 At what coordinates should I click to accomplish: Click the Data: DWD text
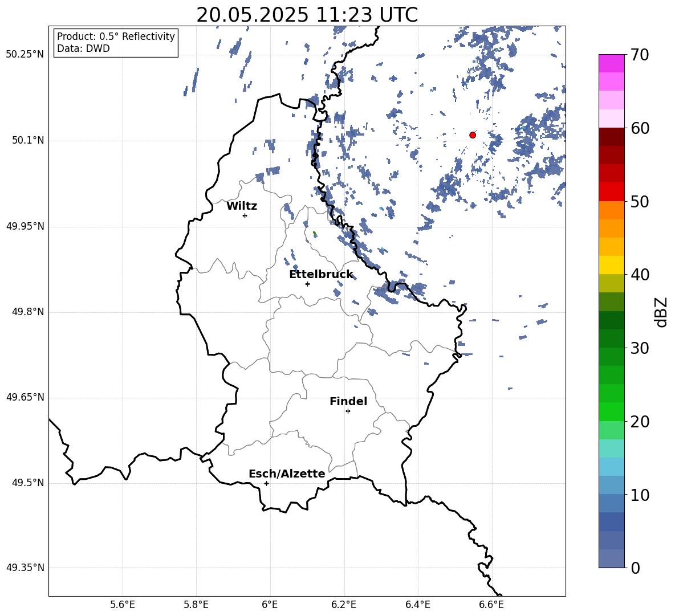click(x=83, y=48)
